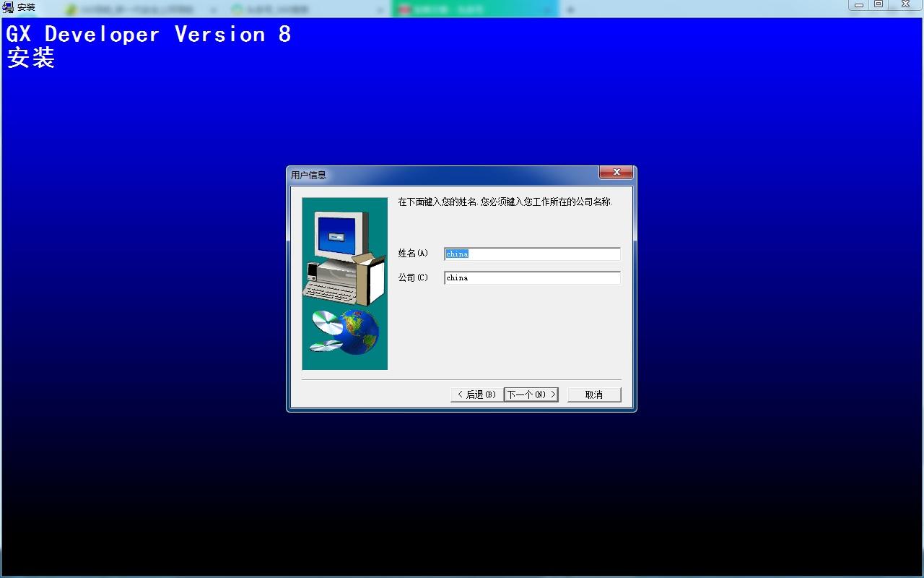Click the CD discs graphic
This screenshot has height=578, width=924.
pos(327,331)
